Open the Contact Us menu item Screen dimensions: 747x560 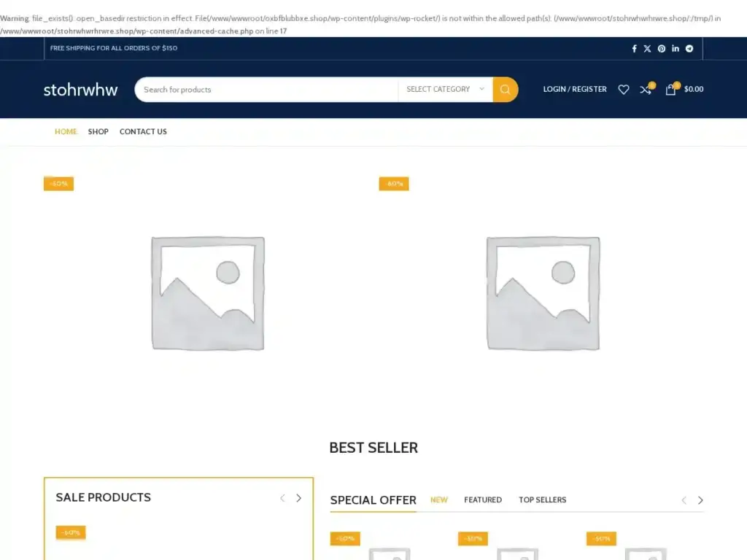(143, 132)
